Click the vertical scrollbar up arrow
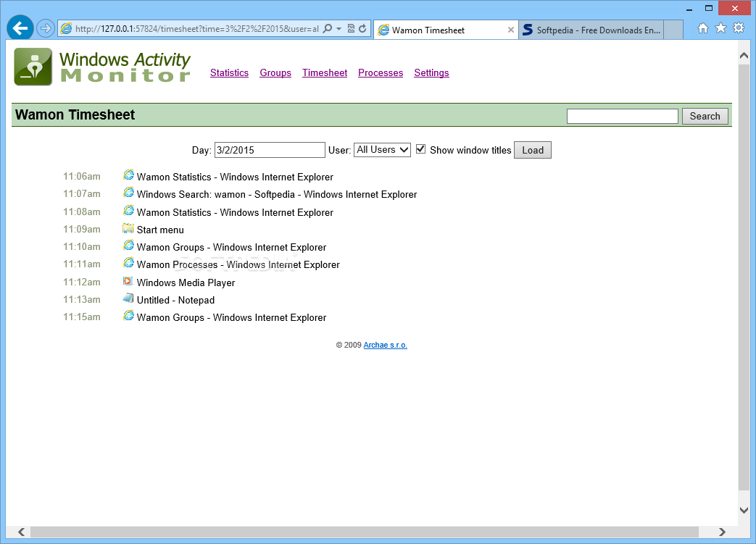Viewport: 756px width, 544px height. (744, 56)
